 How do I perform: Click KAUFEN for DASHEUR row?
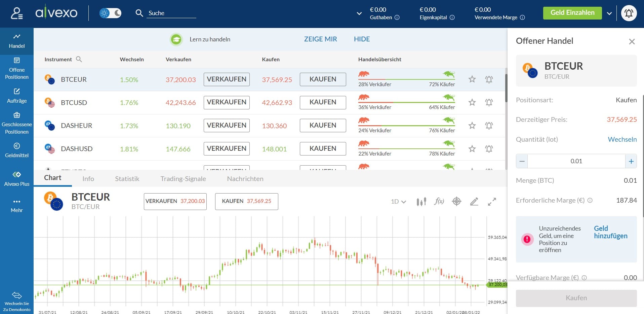click(323, 126)
